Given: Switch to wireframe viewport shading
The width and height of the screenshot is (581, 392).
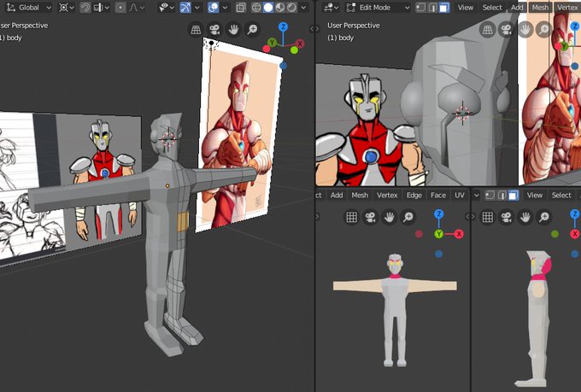Looking at the screenshot, I should 256,8.
